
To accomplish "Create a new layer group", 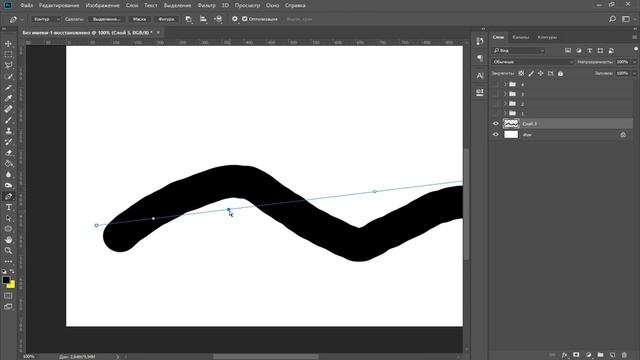I will (600, 355).
